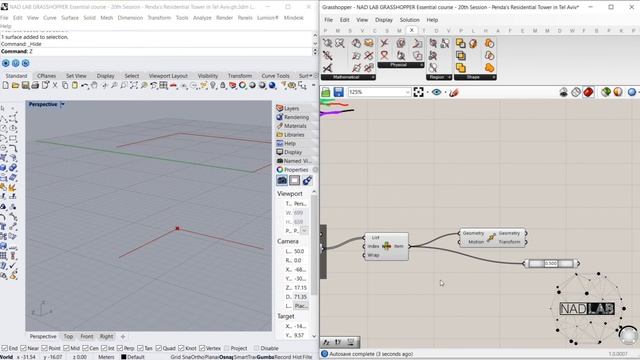Toggle the End osnap checkbox
Image resolution: width=640 pixels, height=360 pixels.
pyautogui.click(x=5, y=348)
